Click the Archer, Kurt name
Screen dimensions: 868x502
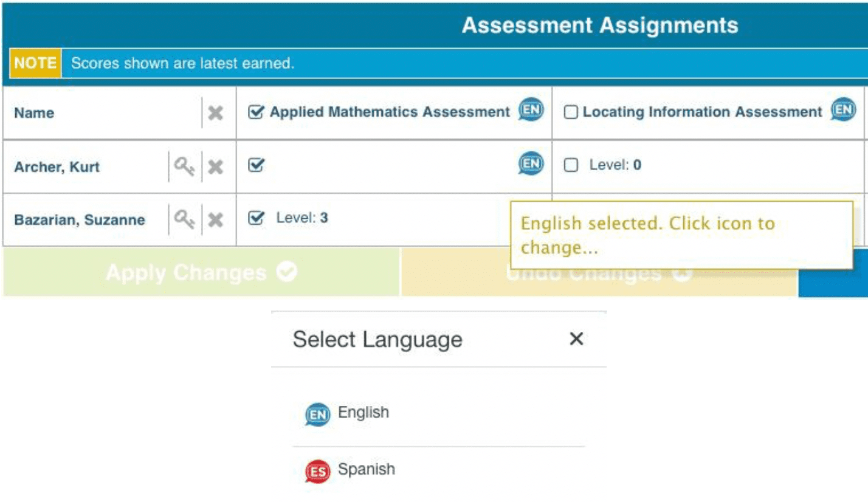(x=57, y=167)
